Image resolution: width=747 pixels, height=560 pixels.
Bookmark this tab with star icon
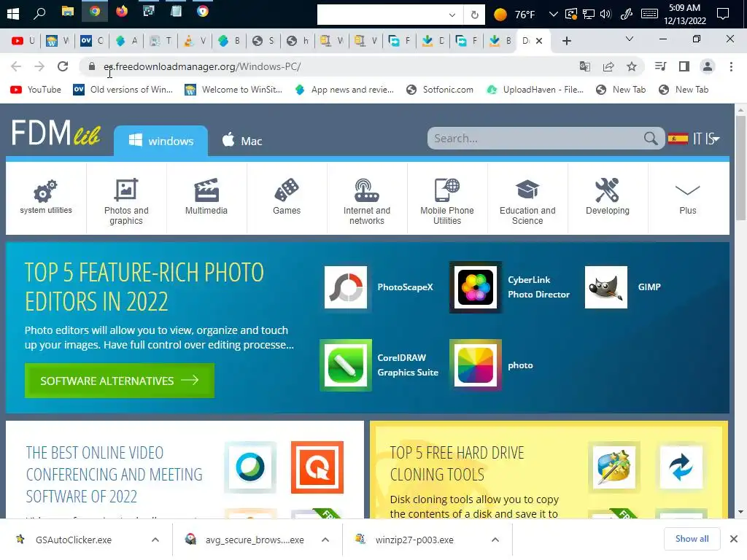click(x=632, y=66)
